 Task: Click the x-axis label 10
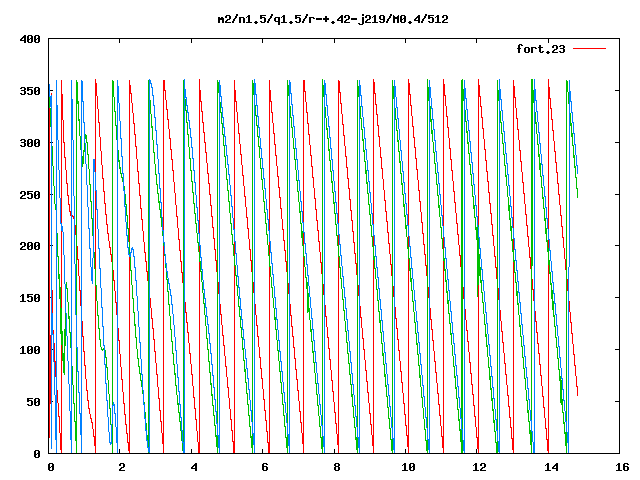click(408, 467)
